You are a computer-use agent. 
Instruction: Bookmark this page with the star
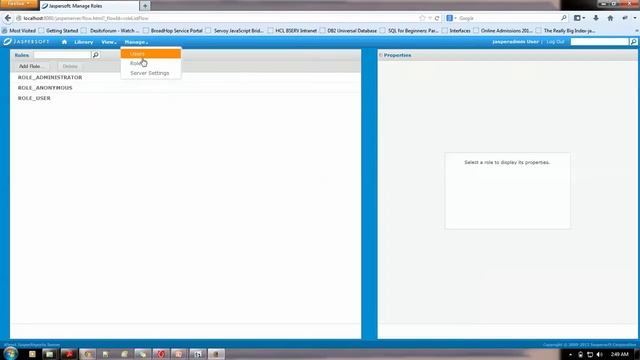point(422,18)
